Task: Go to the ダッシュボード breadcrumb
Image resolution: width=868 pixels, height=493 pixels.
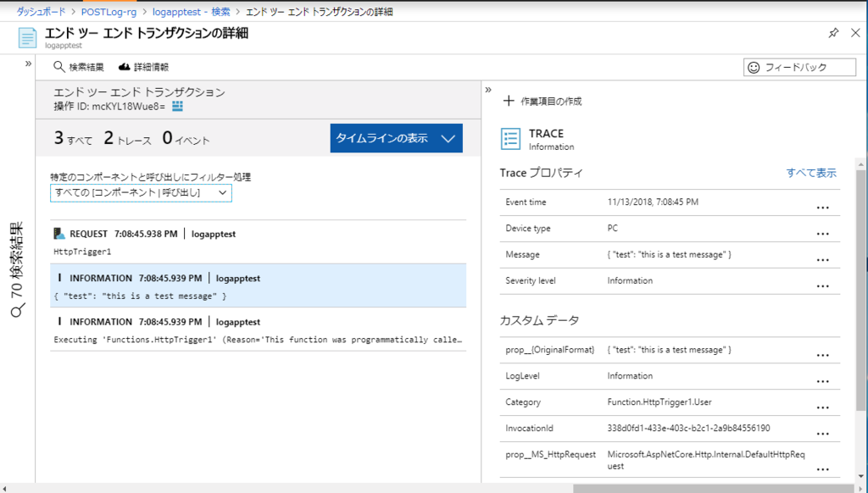Action: (41, 12)
